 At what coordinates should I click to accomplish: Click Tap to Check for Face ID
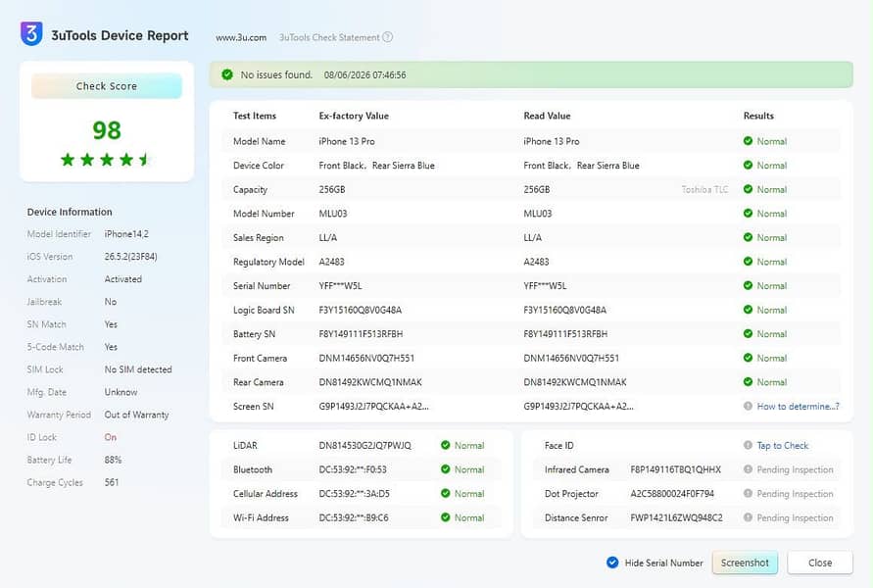click(782, 445)
